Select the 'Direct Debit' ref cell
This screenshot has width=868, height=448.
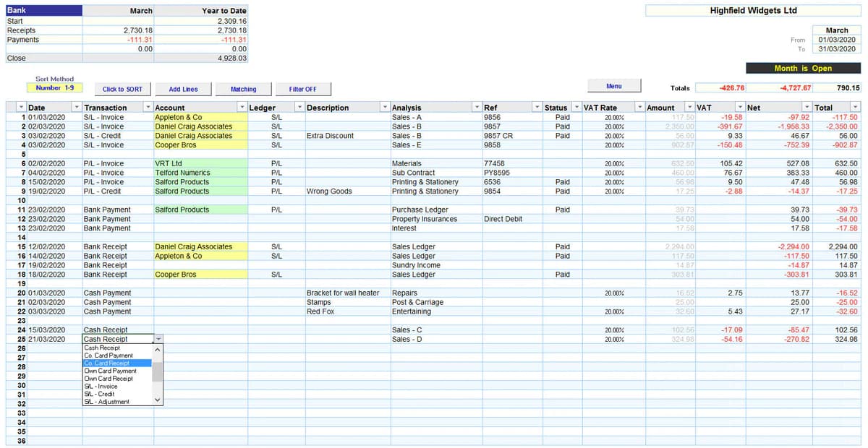click(x=511, y=219)
